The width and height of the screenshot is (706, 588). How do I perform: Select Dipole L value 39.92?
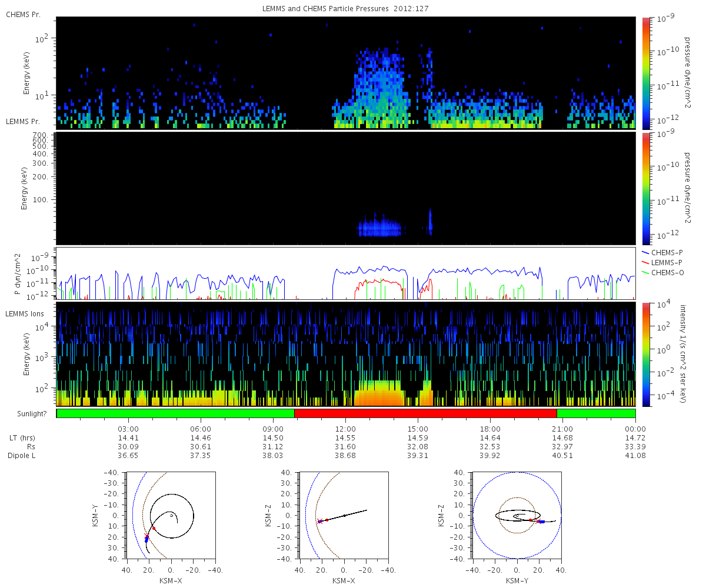click(490, 456)
